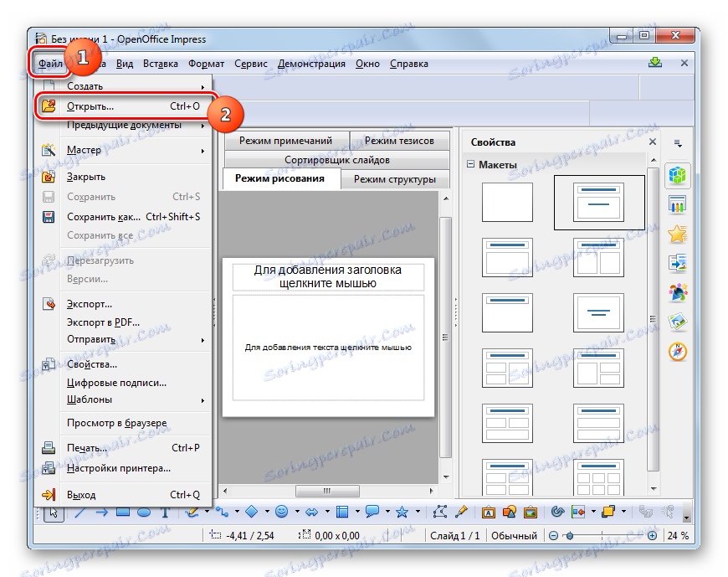The height and width of the screenshot is (577, 728).
Task: Switch to Режим тезисов tab
Action: [399, 141]
